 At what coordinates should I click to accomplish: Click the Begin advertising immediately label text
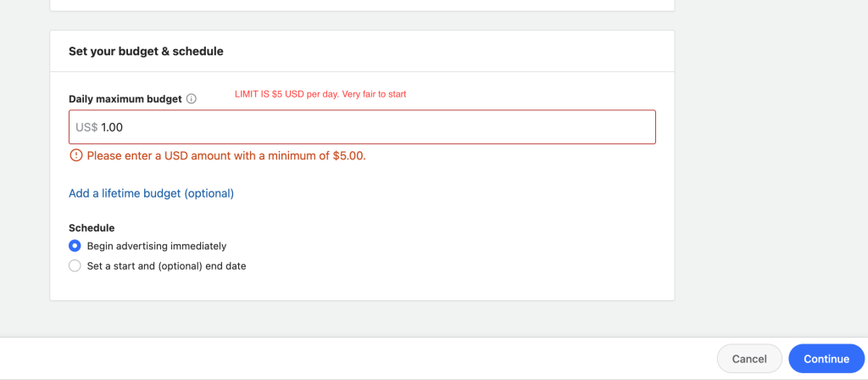tap(157, 246)
